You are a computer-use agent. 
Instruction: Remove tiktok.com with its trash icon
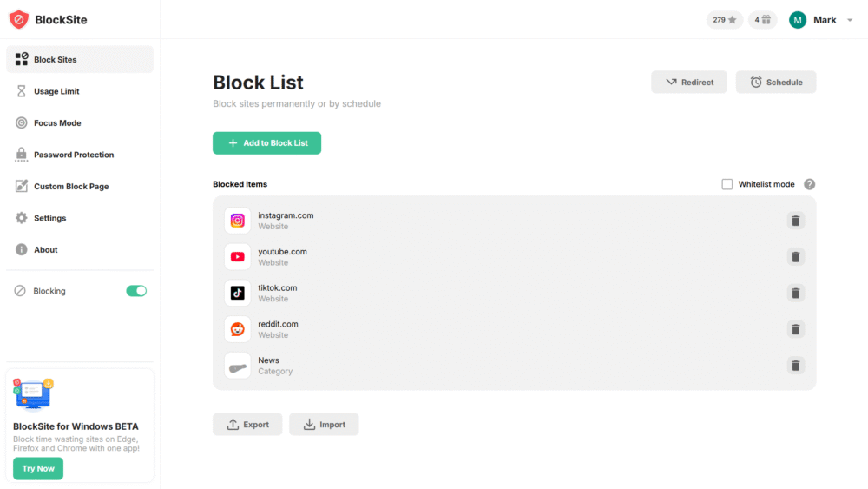click(x=795, y=293)
